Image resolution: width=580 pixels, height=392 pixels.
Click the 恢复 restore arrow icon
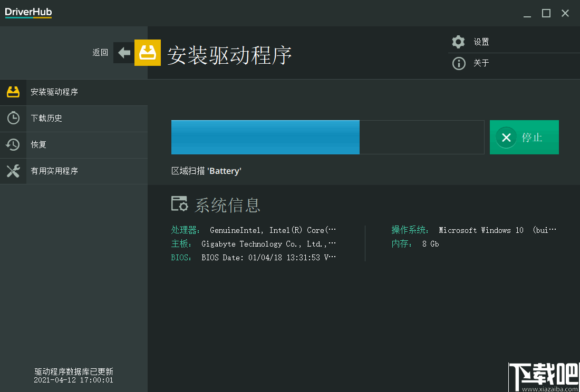click(13, 144)
